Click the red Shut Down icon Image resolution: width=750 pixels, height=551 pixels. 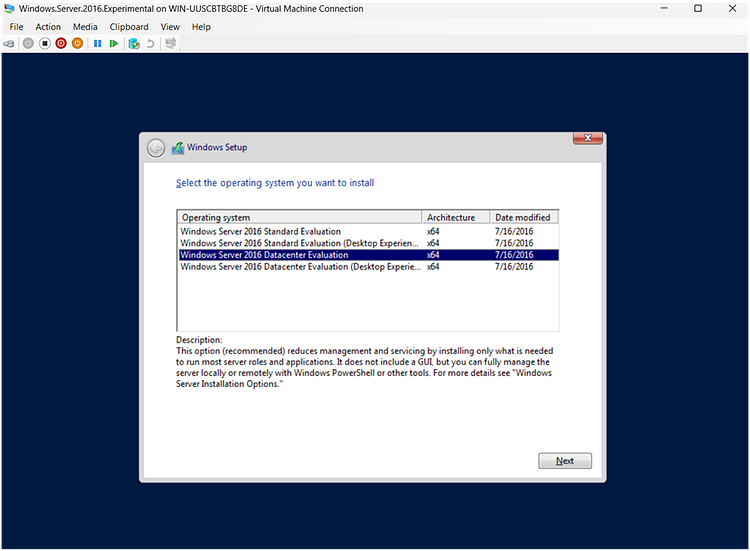tap(61, 44)
